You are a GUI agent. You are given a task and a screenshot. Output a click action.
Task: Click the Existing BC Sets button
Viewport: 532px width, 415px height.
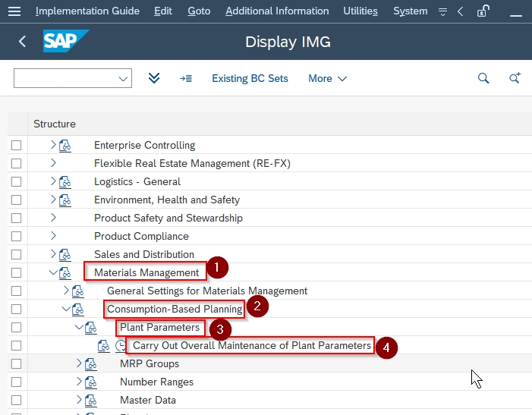coord(250,78)
